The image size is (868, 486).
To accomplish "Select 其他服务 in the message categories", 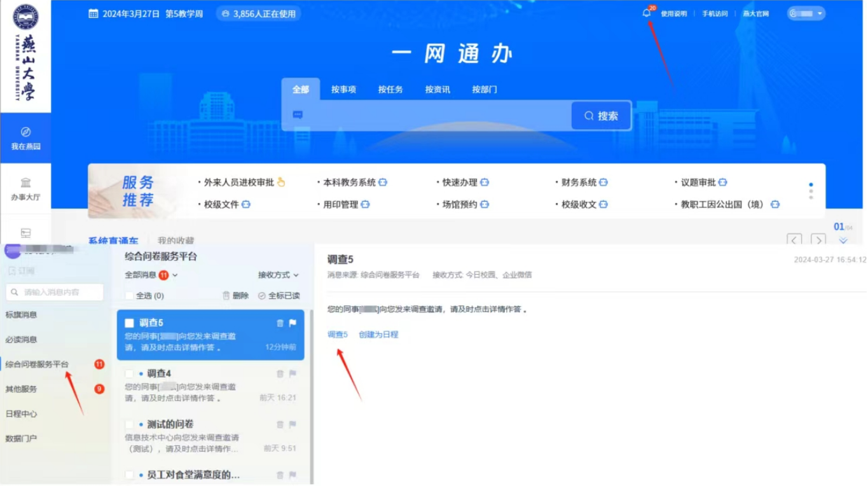I will pyautogui.click(x=22, y=389).
